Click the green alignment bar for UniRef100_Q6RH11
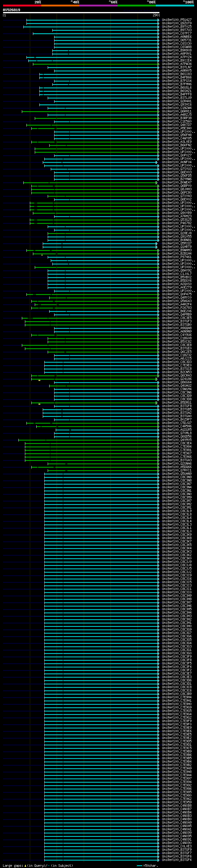The width and height of the screenshot is (197, 868). pos(90,111)
